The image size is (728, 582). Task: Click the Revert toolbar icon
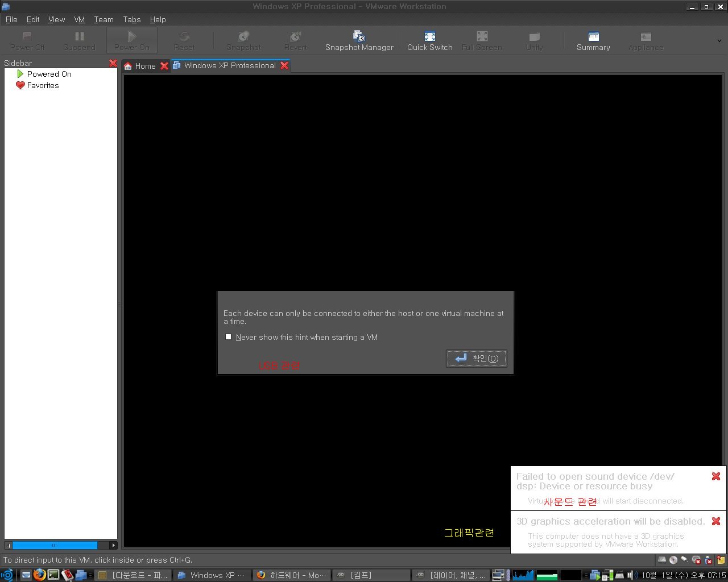[x=295, y=40]
